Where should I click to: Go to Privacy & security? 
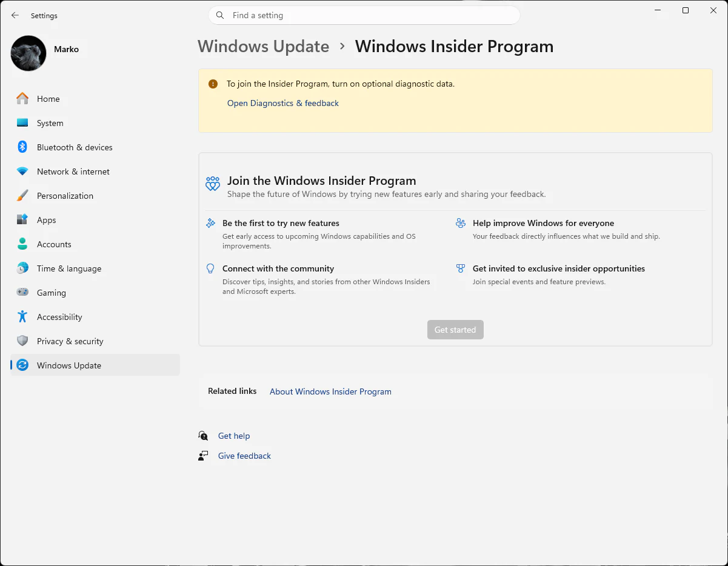click(x=95, y=341)
